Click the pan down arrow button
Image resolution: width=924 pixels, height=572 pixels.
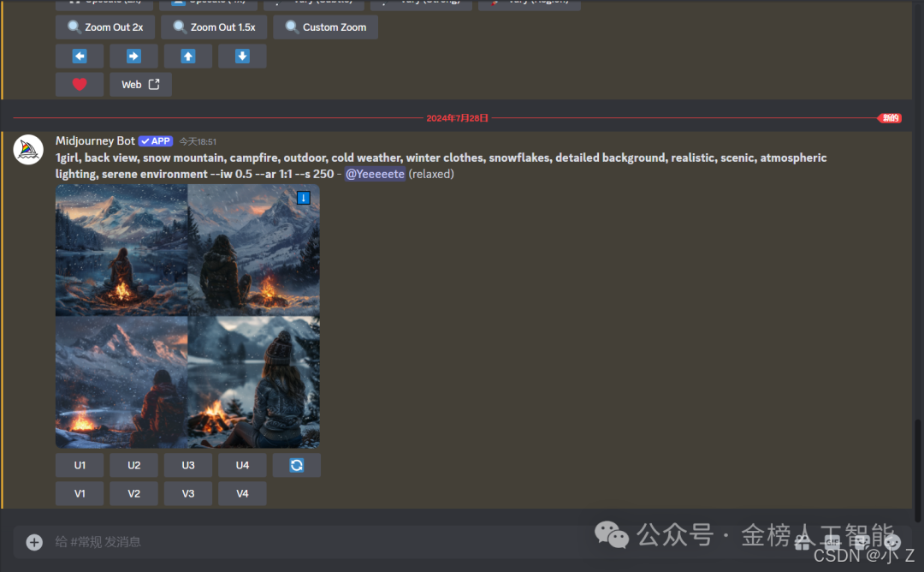242,56
